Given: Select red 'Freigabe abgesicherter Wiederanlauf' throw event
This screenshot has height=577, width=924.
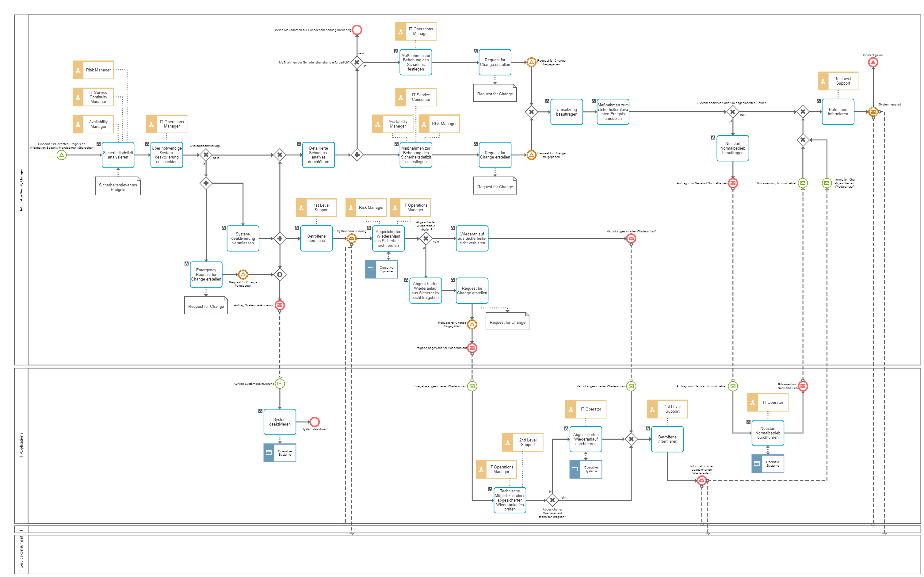Looking at the screenshot, I should coord(472,348).
